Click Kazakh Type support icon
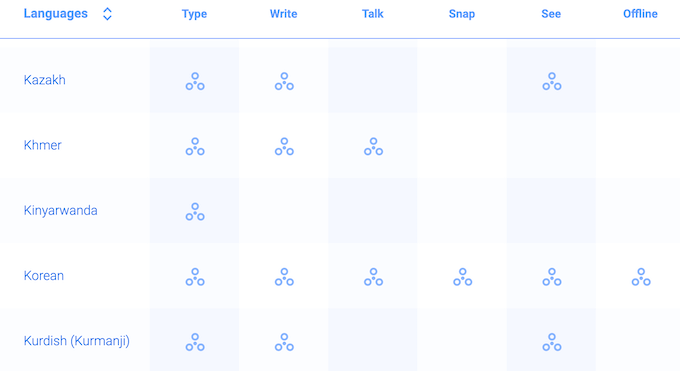 [195, 81]
